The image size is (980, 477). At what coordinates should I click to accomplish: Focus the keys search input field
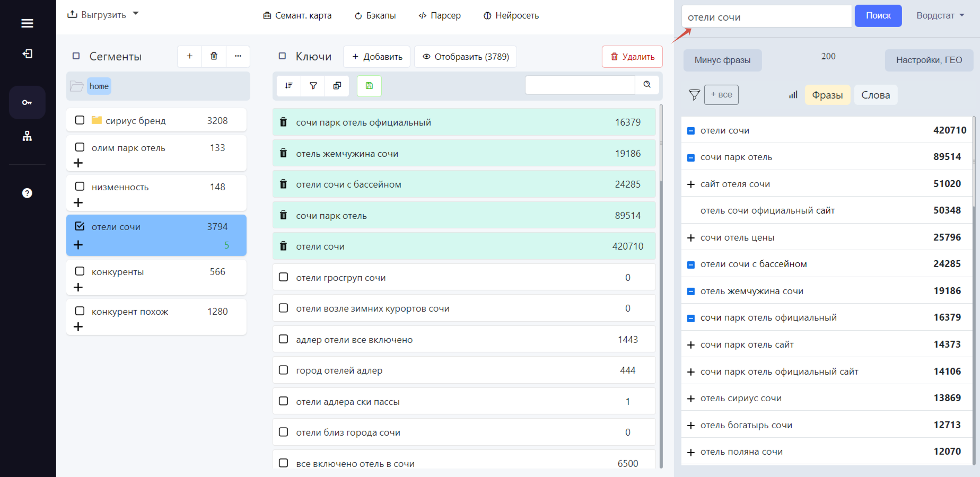[580, 85]
